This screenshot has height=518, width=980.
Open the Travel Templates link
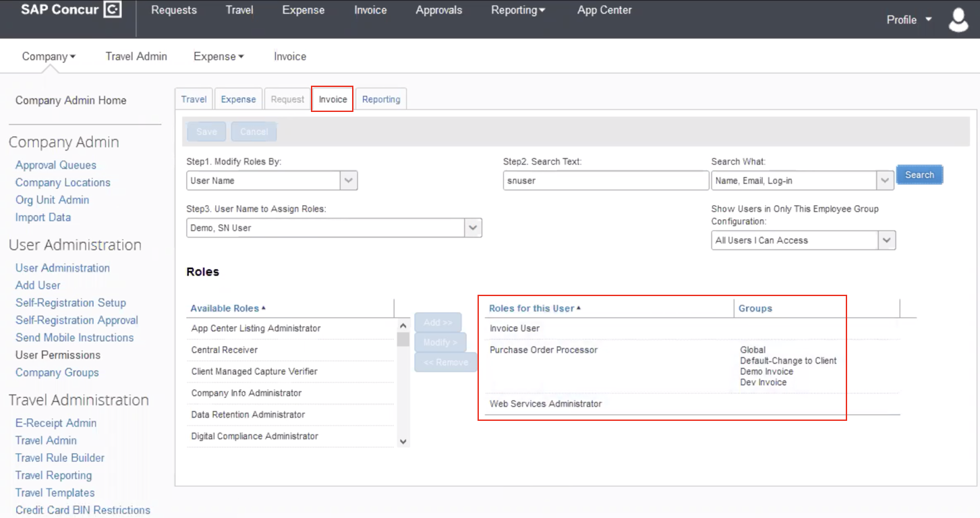tap(55, 493)
